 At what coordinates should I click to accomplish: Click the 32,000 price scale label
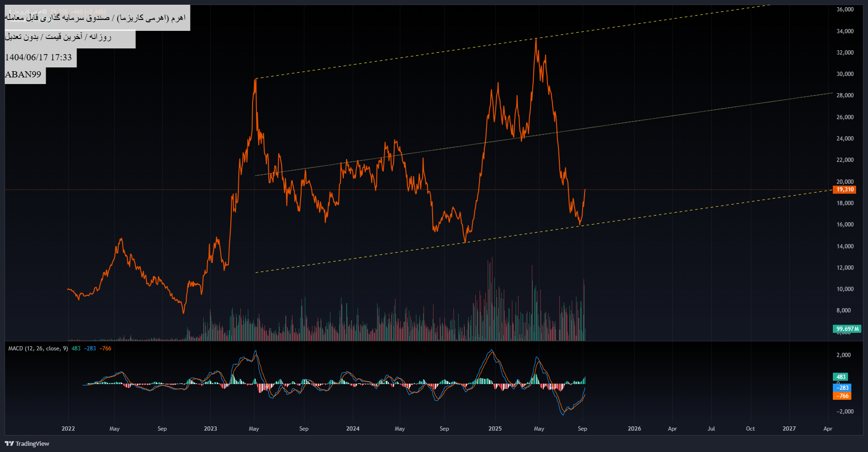845,53
